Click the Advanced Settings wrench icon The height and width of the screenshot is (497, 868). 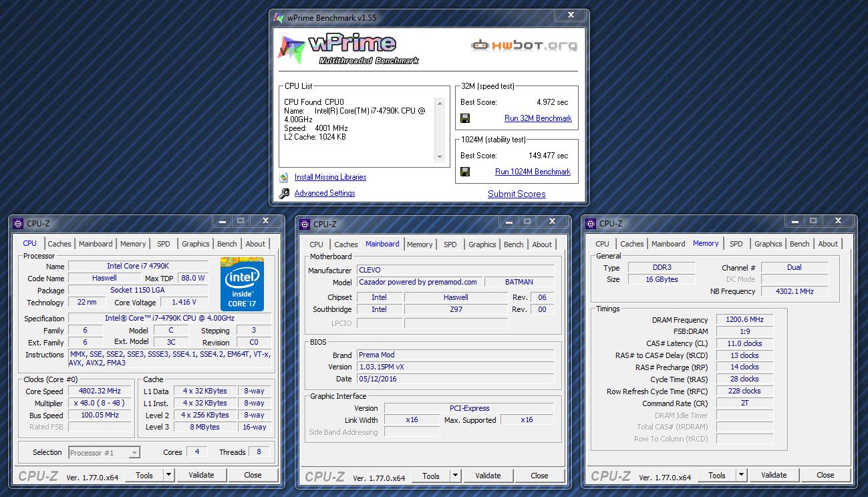284,193
